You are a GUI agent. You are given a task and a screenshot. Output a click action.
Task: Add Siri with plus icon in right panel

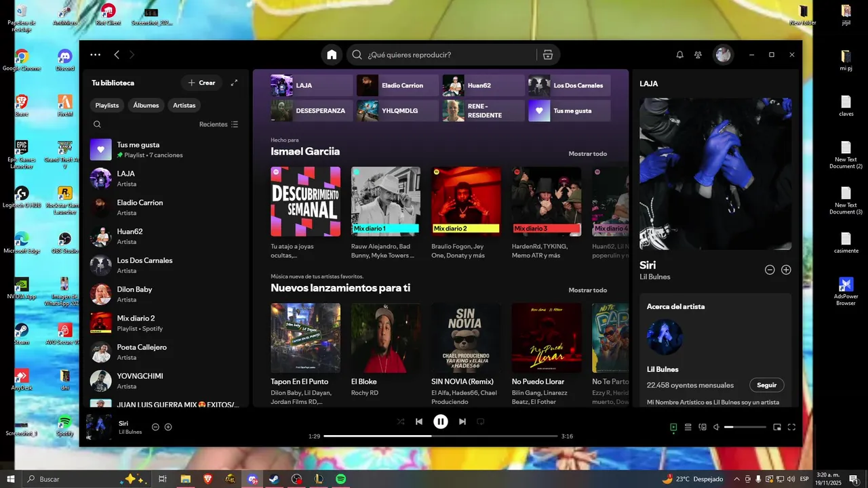coord(786,270)
